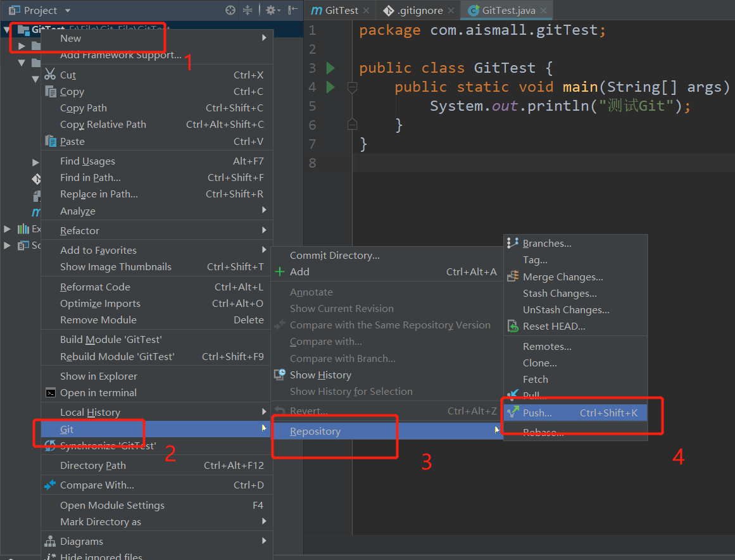Select UnStash Changes... menu item
Viewport: 735px width, 560px height.
click(575, 310)
